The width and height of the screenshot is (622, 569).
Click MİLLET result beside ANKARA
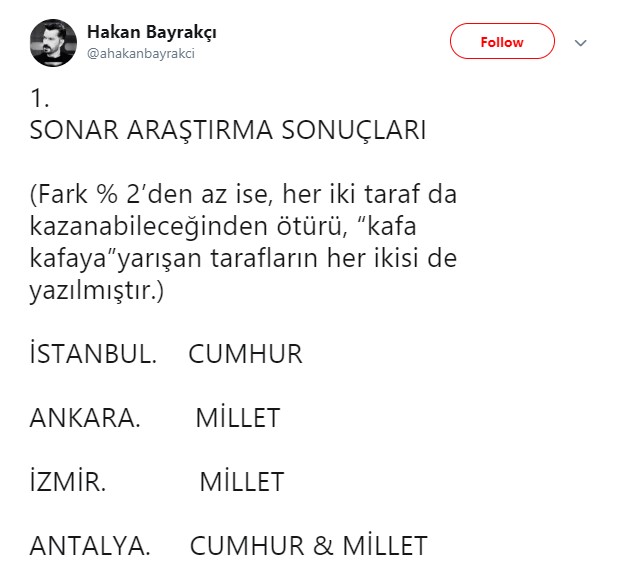point(238,417)
